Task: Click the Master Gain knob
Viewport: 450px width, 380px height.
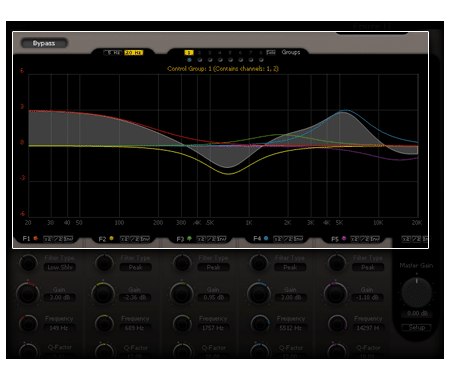Action: (x=417, y=292)
